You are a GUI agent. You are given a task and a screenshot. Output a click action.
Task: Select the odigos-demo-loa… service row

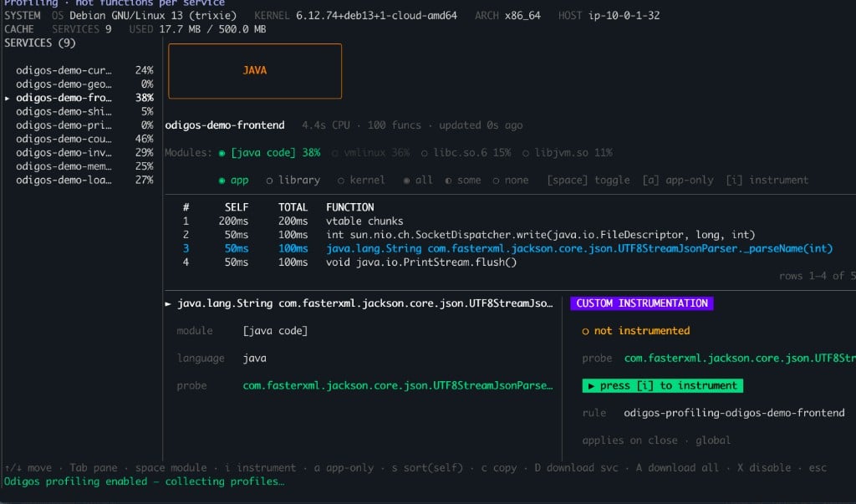pyautogui.click(x=84, y=180)
